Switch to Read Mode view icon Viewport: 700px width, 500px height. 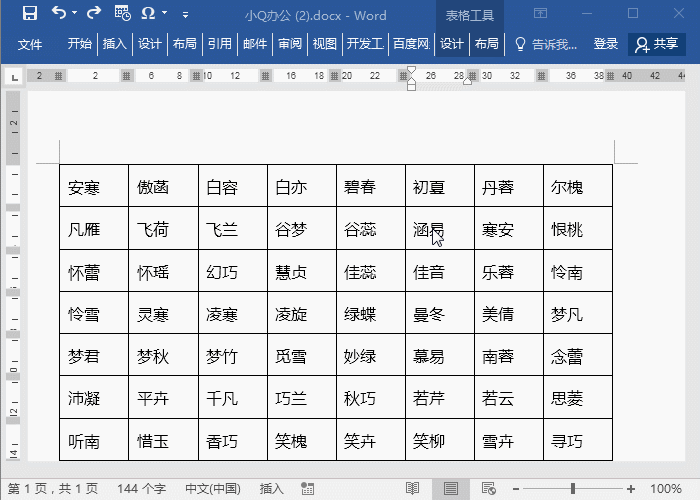tap(412, 488)
